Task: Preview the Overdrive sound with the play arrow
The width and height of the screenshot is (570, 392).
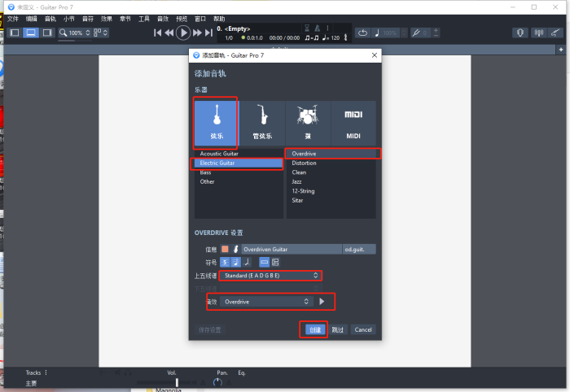Action: 322,302
